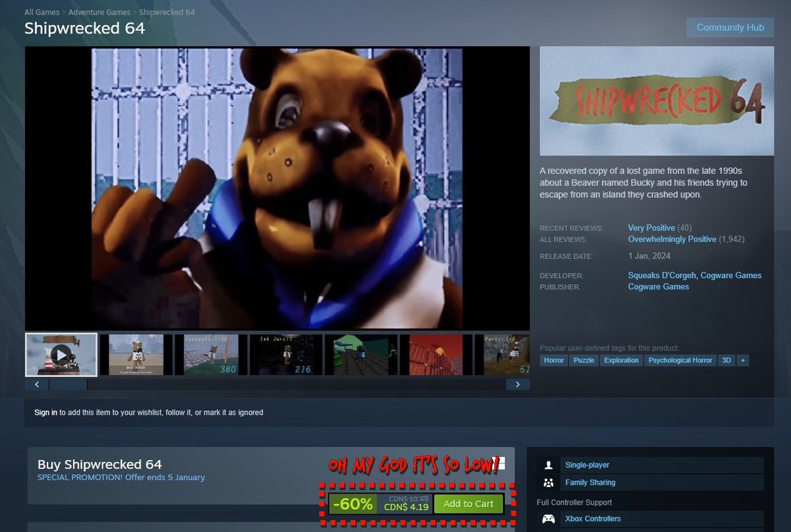Add Shipwrecked 64 to cart
Image resolution: width=791 pixels, height=532 pixels.
point(469,504)
